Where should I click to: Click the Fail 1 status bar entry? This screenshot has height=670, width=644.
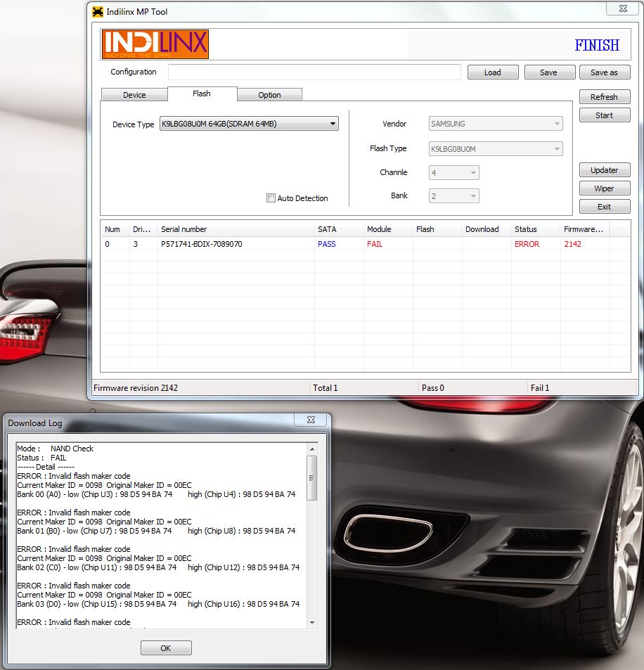click(x=540, y=388)
